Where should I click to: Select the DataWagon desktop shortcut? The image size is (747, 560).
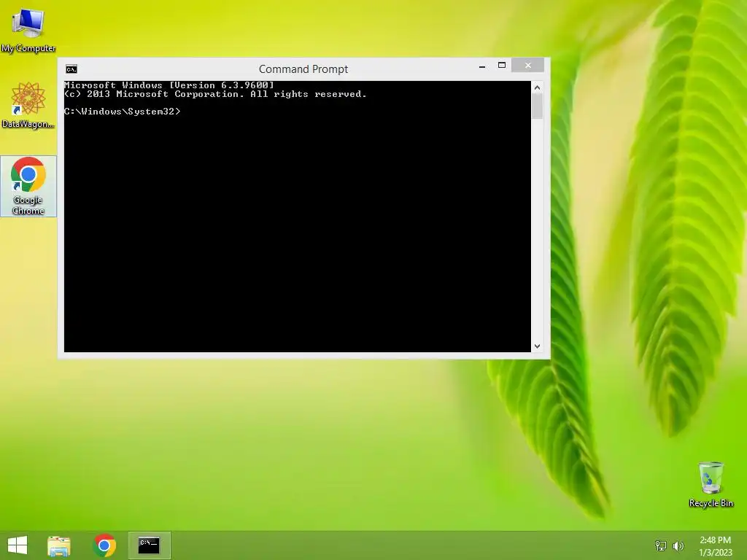(x=28, y=105)
